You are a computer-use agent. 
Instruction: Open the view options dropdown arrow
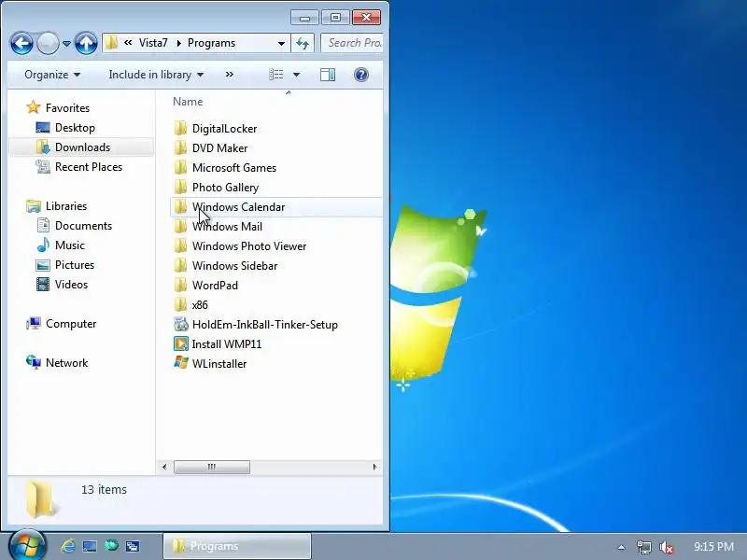(296, 75)
